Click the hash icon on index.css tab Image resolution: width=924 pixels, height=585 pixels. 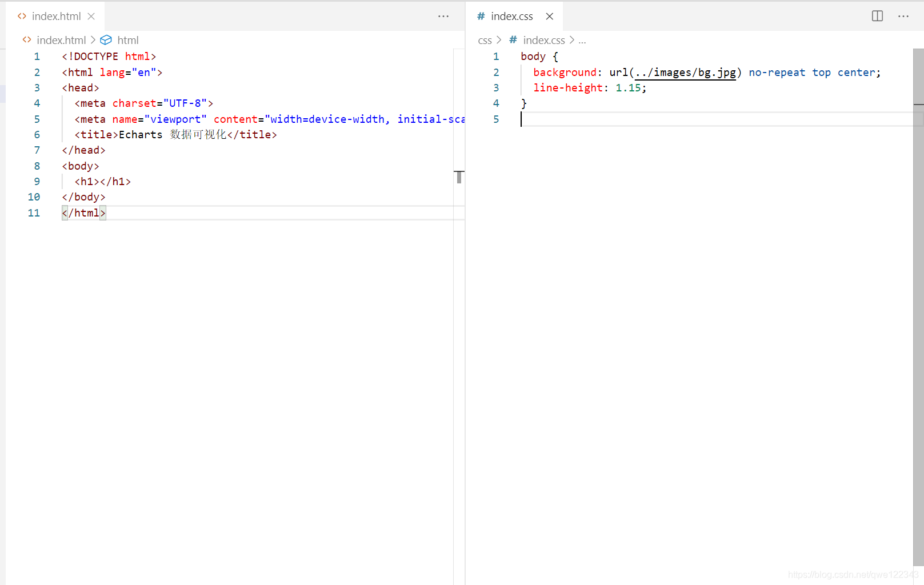[x=481, y=17]
